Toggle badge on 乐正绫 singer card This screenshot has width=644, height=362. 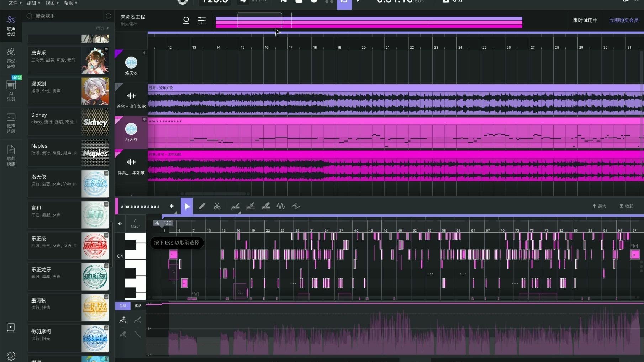tap(106, 235)
